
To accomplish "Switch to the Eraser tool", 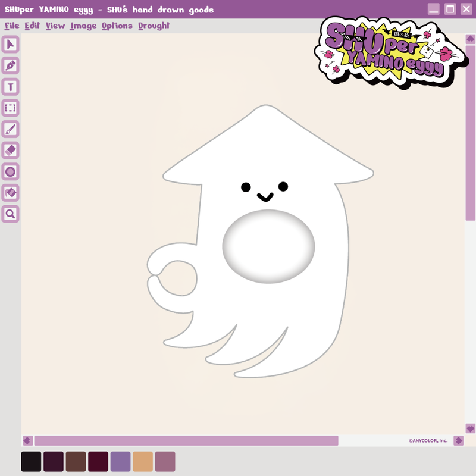I will pos(9,151).
